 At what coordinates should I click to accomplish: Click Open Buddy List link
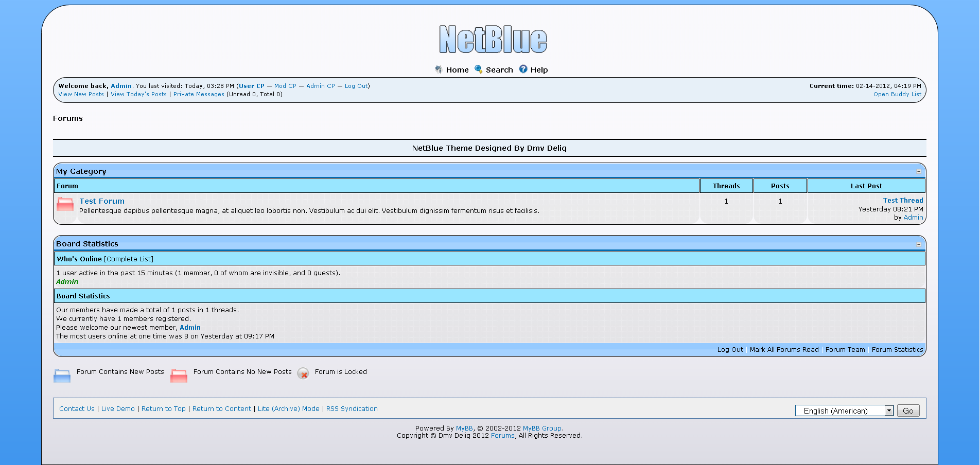click(x=897, y=94)
